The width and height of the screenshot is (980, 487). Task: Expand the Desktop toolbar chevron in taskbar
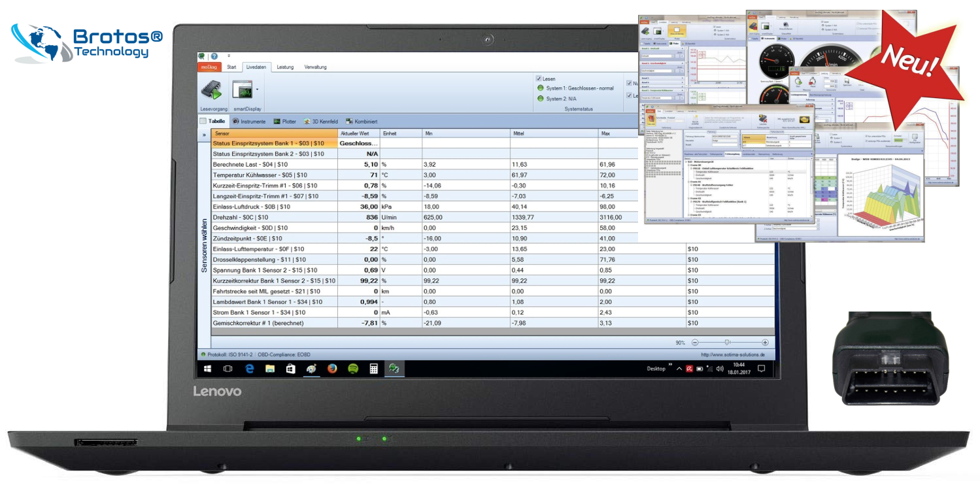tap(669, 365)
